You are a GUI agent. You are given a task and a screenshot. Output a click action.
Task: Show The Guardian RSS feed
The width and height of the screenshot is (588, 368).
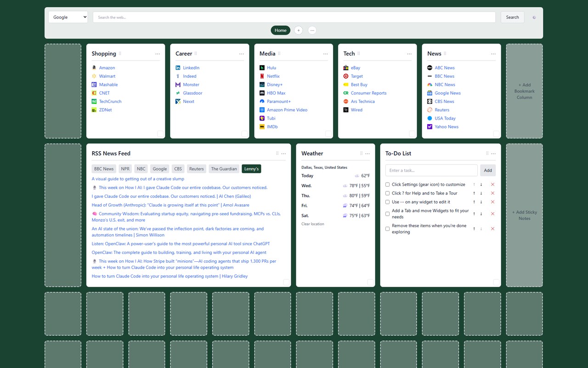(224, 169)
